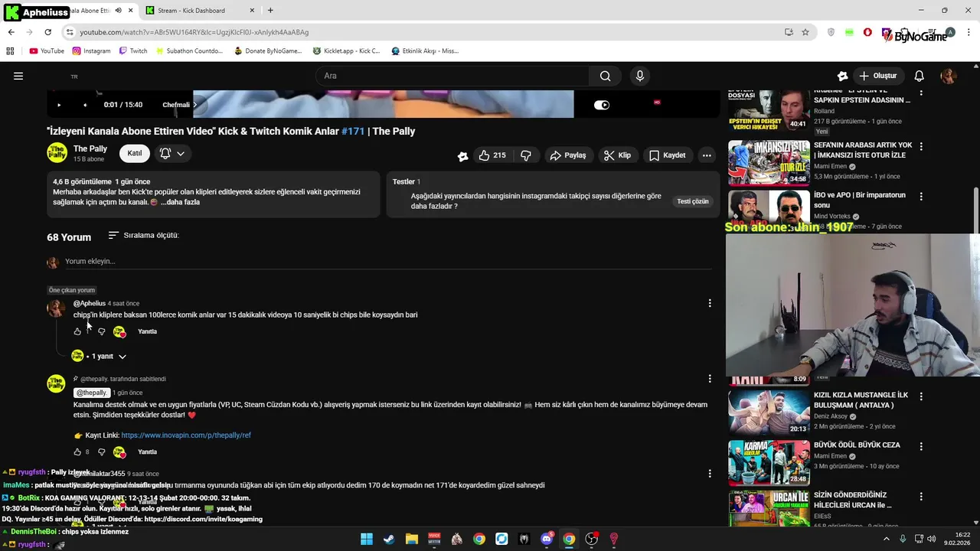Open the YouTube bookmark
The width and height of the screenshot is (980, 551).
pyautogui.click(x=46, y=51)
